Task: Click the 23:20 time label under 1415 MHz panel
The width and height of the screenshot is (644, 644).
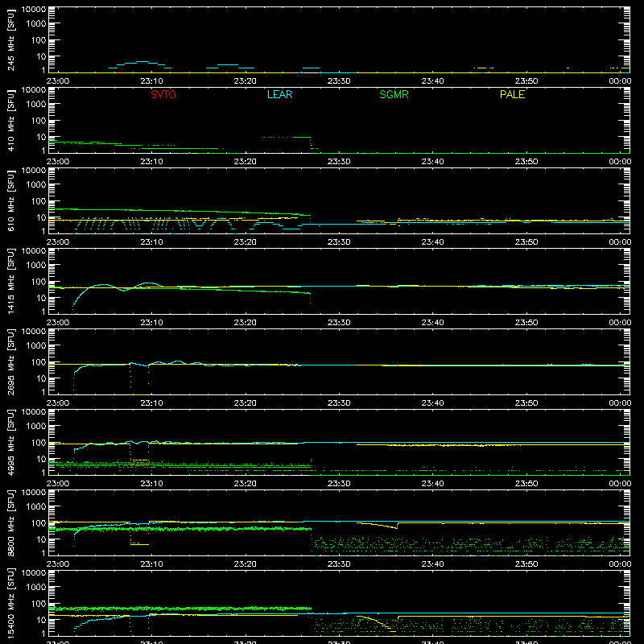Action: click(x=246, y=323)
